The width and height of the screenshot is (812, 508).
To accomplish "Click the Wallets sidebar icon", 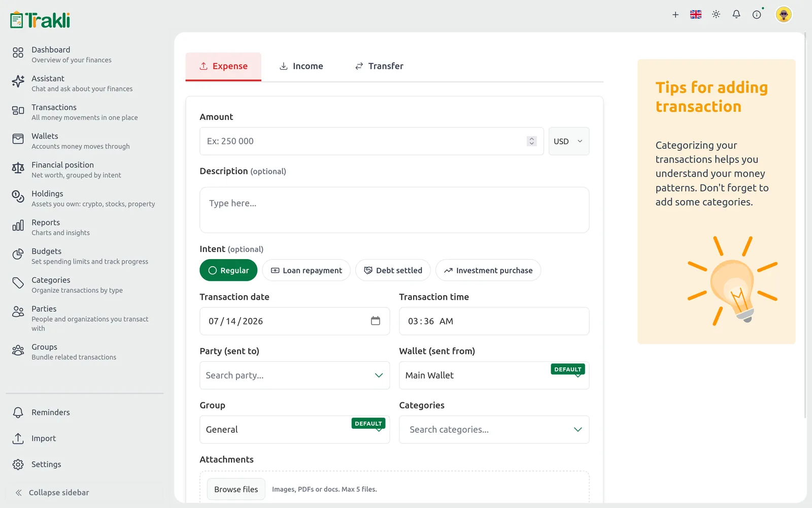I will click(x=18, y=139).
